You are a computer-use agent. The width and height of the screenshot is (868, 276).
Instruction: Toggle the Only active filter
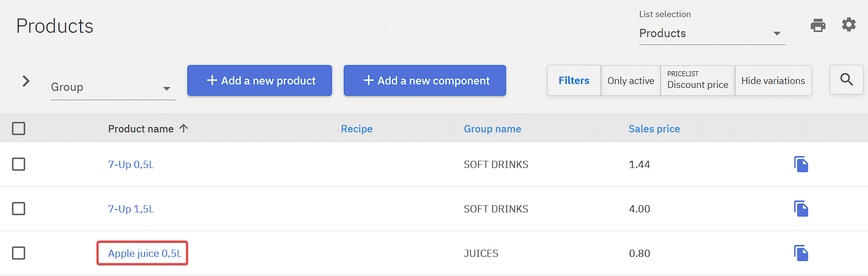(630, 81)
